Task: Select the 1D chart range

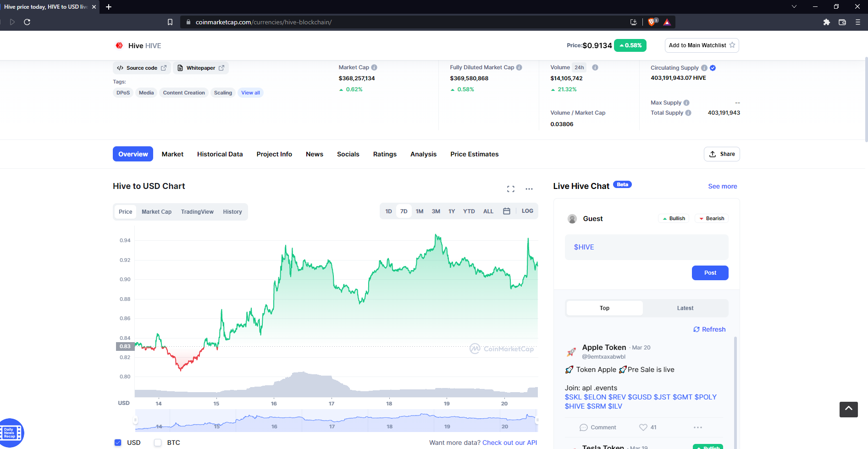Action: click(x=389, y=211)
